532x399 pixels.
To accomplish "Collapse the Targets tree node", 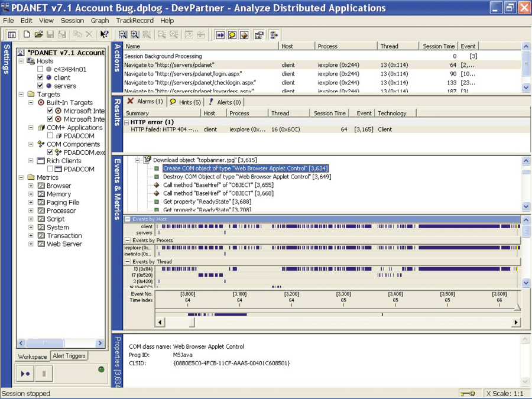I will [x=21, y=94].
